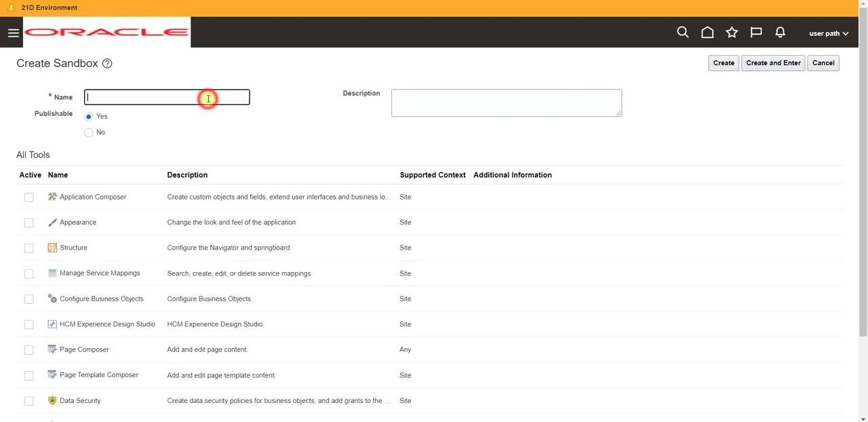Image resolution: width=868 pixels, height=422 pixels.
Task: Select the Structure tool name
Action: (x=73, y=248)
